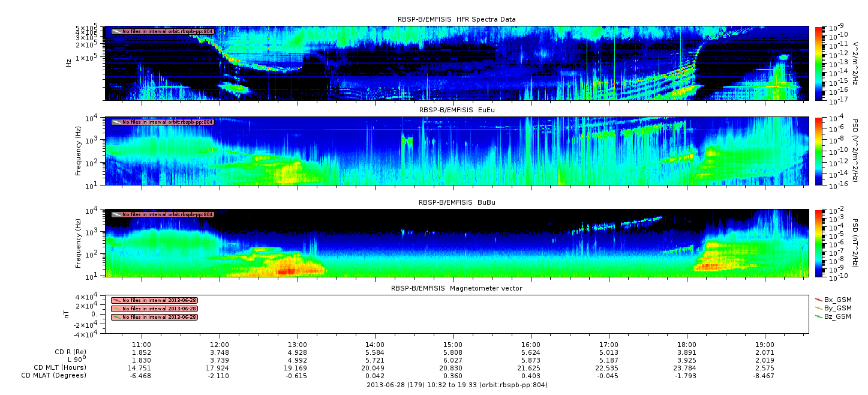Click the BuBu PSD color scale bar
Screen dimensions: 868x395
[x=819, y=243]
